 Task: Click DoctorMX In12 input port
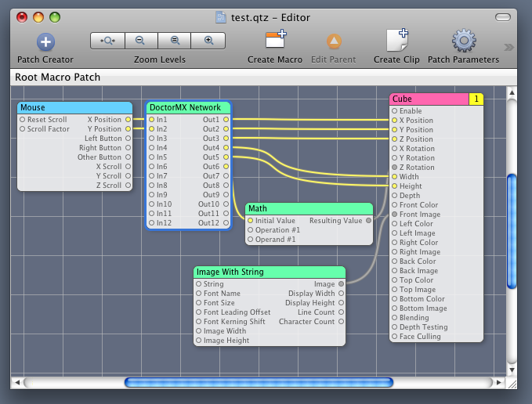152,223
